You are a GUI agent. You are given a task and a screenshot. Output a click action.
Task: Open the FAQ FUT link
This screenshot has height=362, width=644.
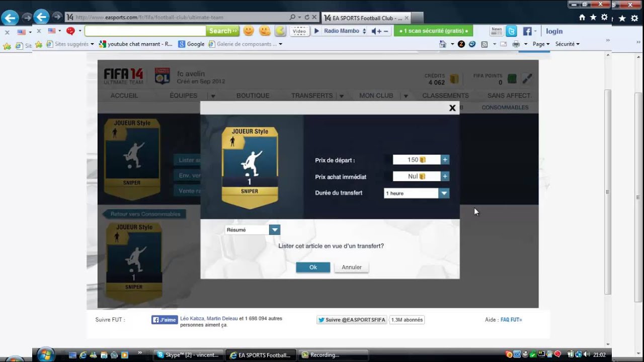tap(511, 320)
